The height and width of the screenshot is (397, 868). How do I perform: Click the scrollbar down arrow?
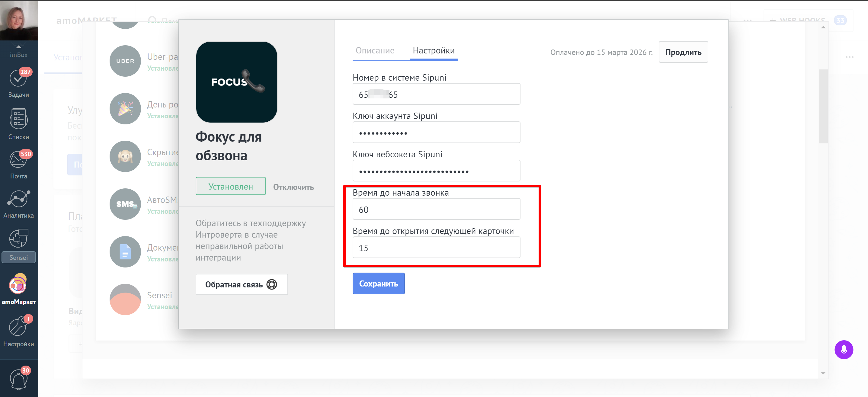[823, 373]
